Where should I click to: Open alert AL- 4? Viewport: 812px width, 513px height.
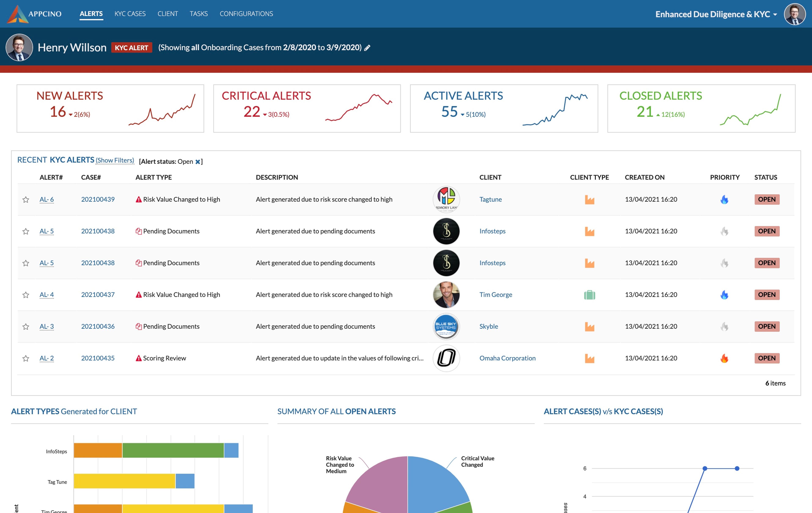tap(47, 295)
